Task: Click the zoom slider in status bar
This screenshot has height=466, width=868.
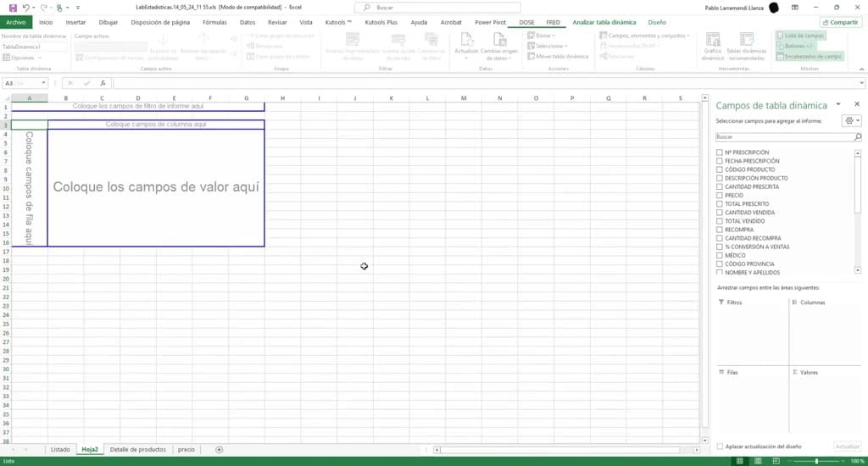Action: pyautogui.click(x=816, y=460)
